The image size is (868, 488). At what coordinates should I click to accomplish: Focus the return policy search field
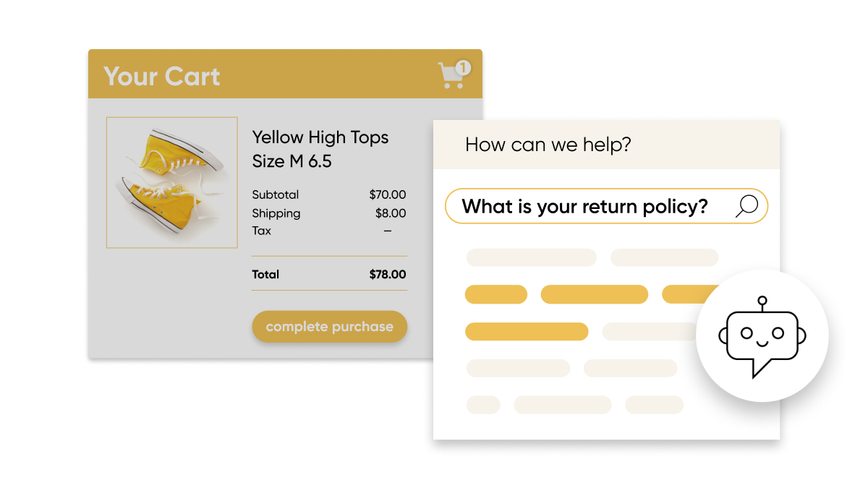(x=606, y=207)
